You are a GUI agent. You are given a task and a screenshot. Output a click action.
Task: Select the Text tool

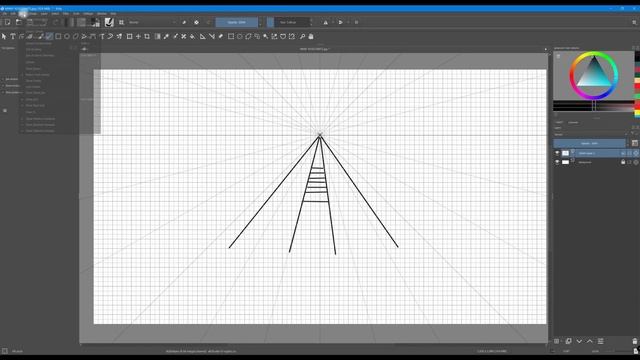tap(13, 36)
